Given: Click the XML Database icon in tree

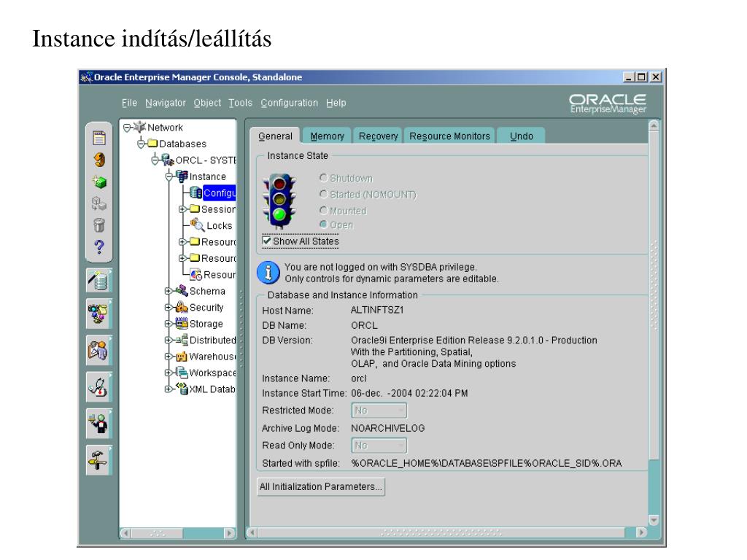Looking at the screenshot, I should [x=182, y=389].
